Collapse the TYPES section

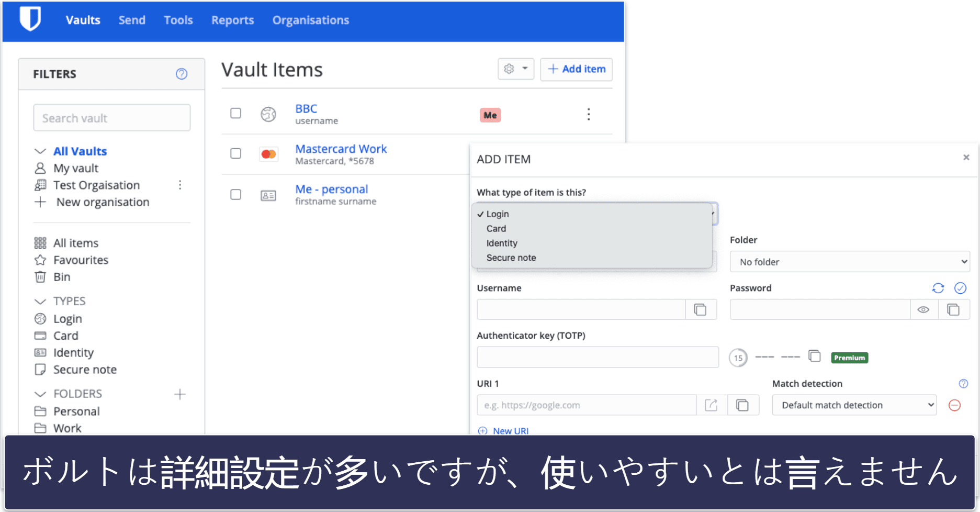[40, 301]
